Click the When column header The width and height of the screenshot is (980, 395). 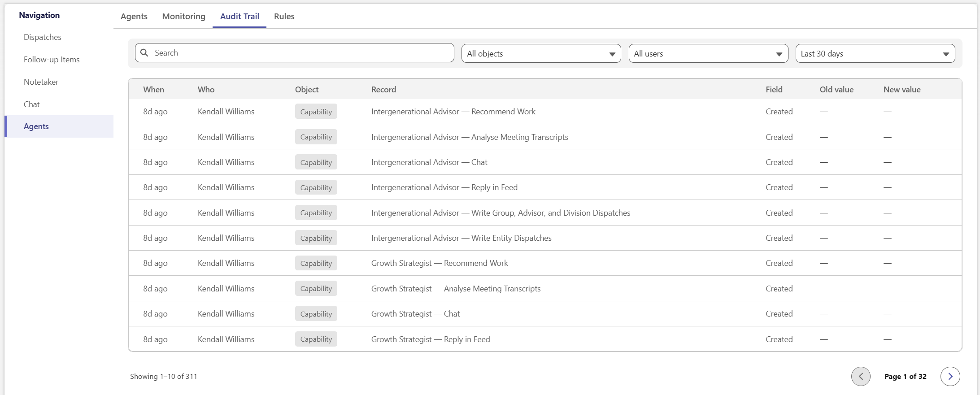[154, 90]
